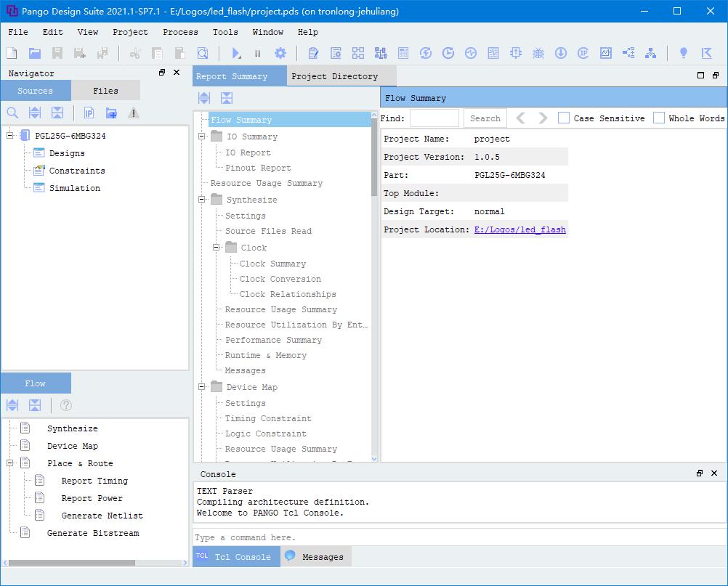
Task: Collapse the Clock report folder
Action: coord(216,248)
